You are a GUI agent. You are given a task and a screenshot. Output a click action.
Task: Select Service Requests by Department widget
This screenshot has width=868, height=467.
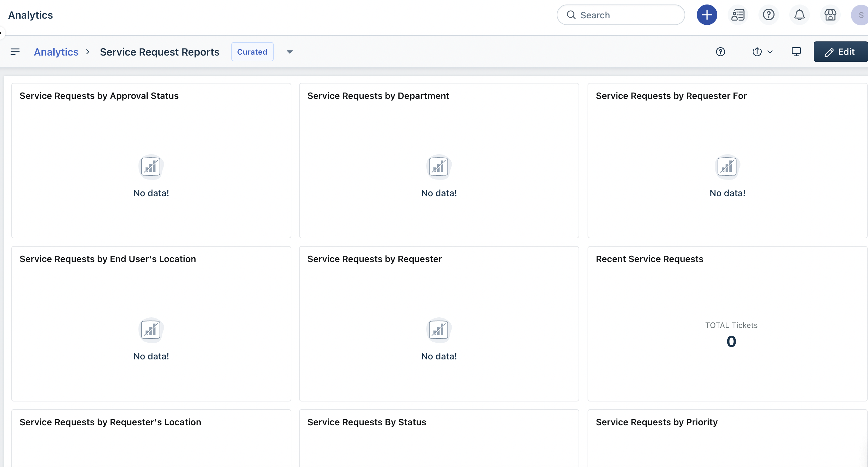378,96
